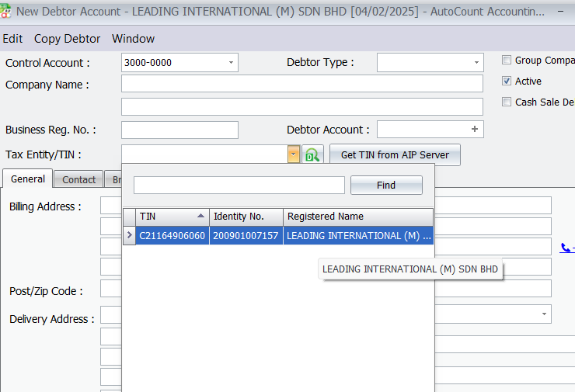Viewport: 575px width, 392px height.
Task: Focus the Business Reg. No. field
Action: pos(179,130)
